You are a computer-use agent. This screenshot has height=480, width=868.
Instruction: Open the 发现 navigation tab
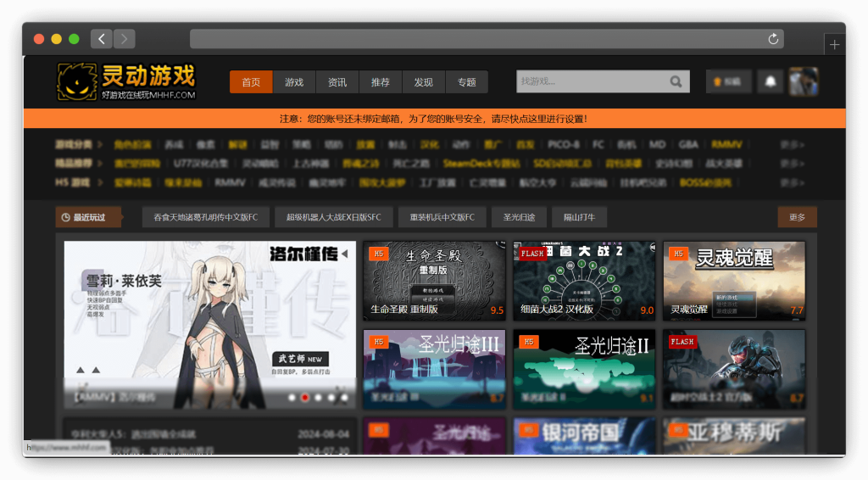pyautogui.click(x=424, y=82)
